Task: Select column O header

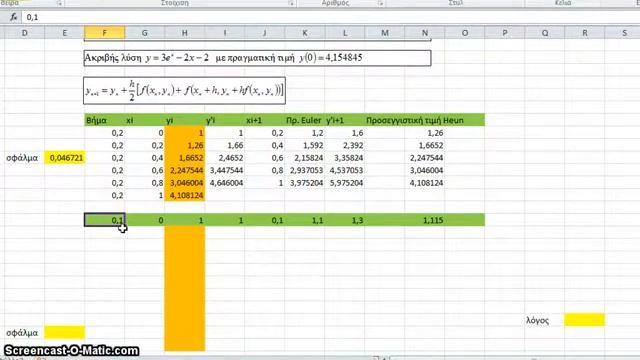Action: coord(464,33)
